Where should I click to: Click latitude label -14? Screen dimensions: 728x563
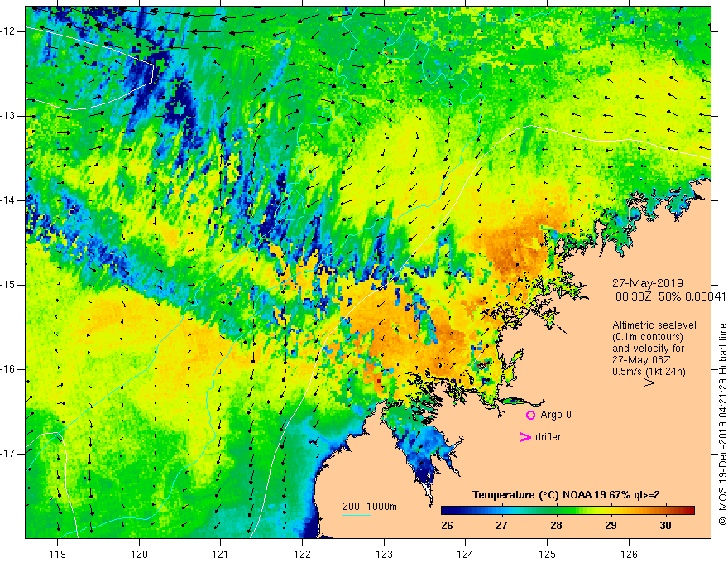coord(9,200)
